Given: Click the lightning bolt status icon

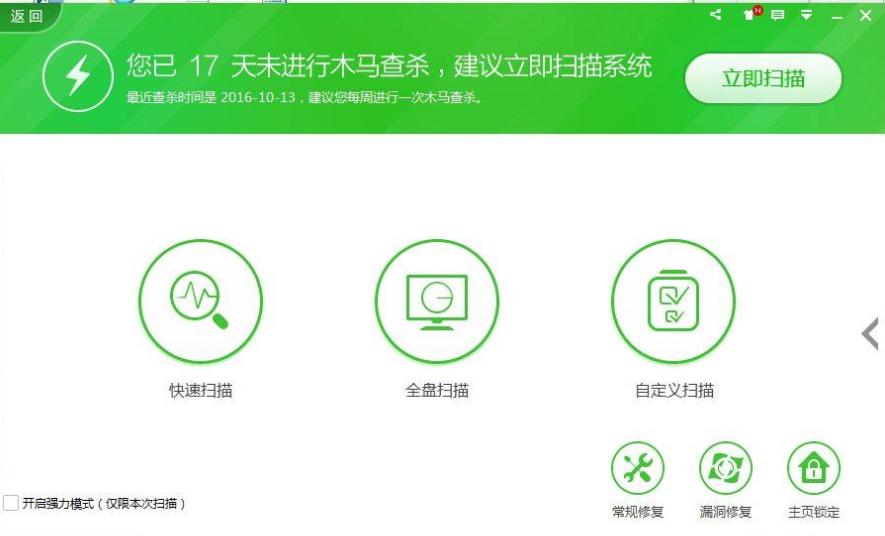Looking at the screenshot, I should tap(76, 75).
